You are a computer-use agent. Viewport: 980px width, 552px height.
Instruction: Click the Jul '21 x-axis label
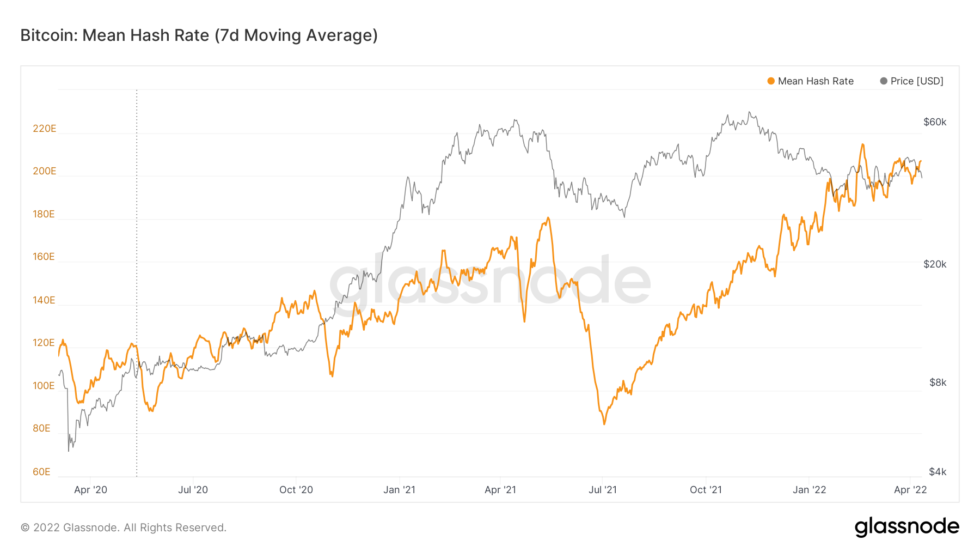point(603,489)
